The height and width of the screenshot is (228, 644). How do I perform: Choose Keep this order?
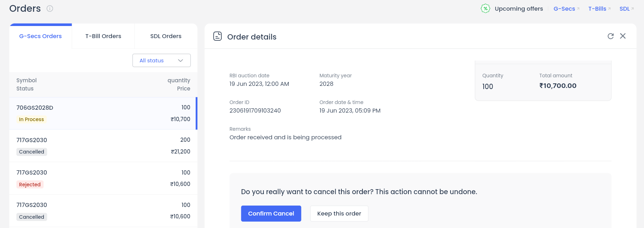click(x=339, y=213)
